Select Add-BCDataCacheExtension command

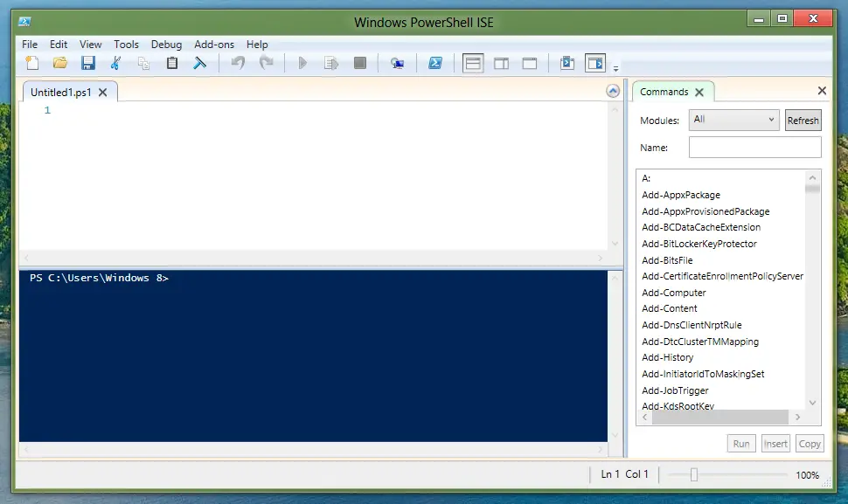click(701, 227)
